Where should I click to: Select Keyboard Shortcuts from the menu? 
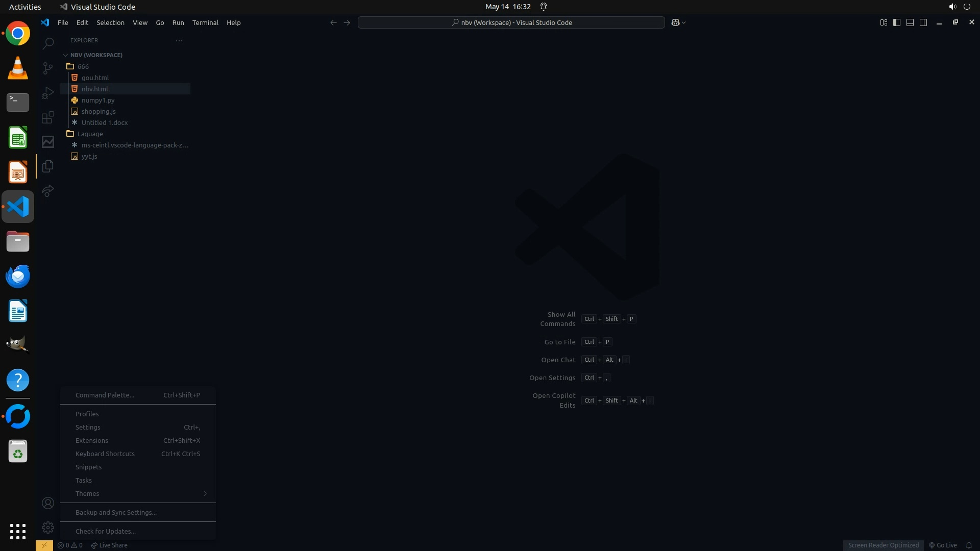(105, 454)
